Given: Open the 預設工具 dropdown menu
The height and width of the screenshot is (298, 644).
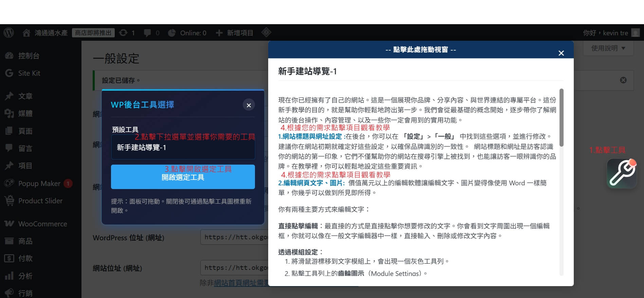Looking at the screenshot, I should coord(183,147).
